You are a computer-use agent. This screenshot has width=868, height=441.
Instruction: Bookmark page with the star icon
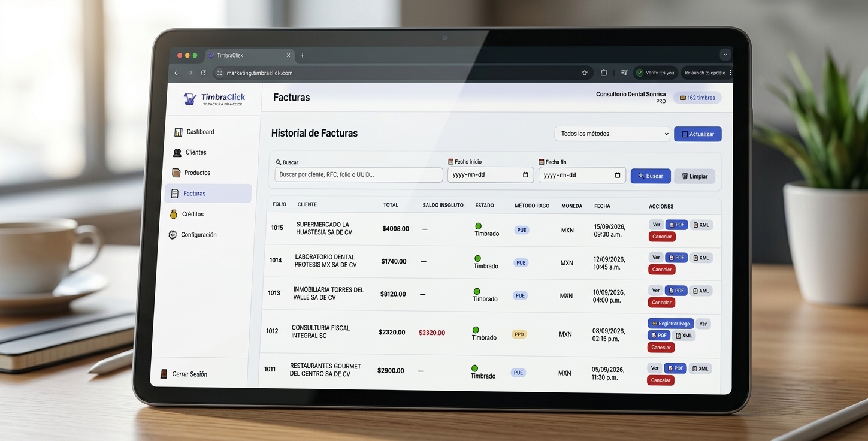coord(585,73)
